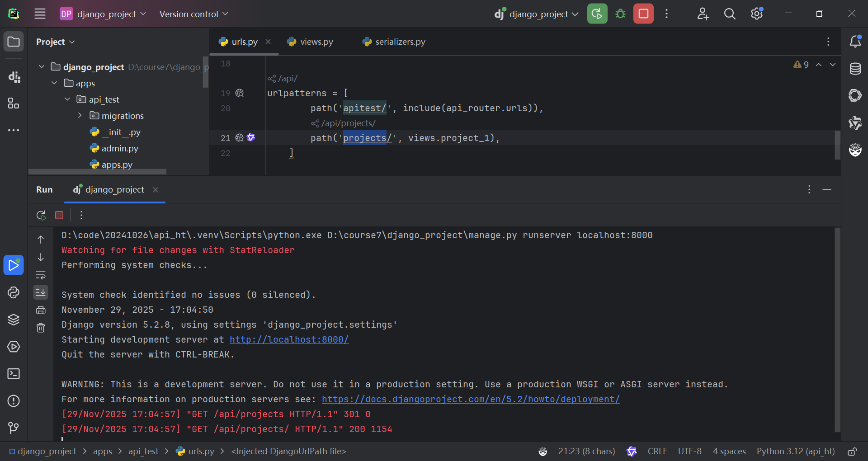
Task: Open the Terminal tool window
Action: [x=14, y=374]
